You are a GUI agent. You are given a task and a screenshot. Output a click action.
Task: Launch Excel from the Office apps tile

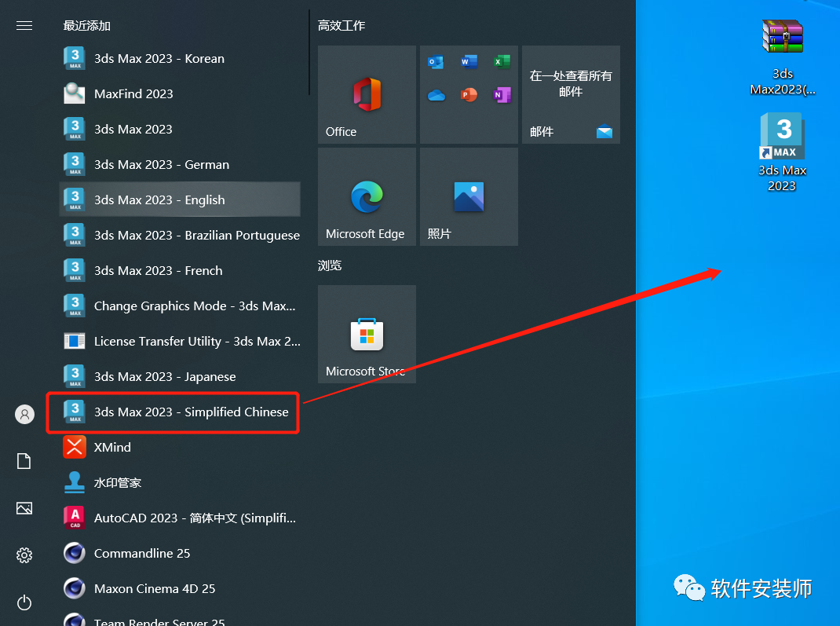coord(502,62)
